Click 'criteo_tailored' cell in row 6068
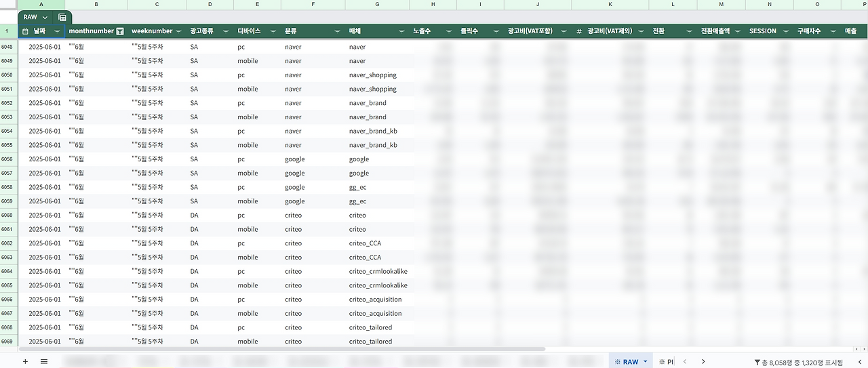 [377, 328]
